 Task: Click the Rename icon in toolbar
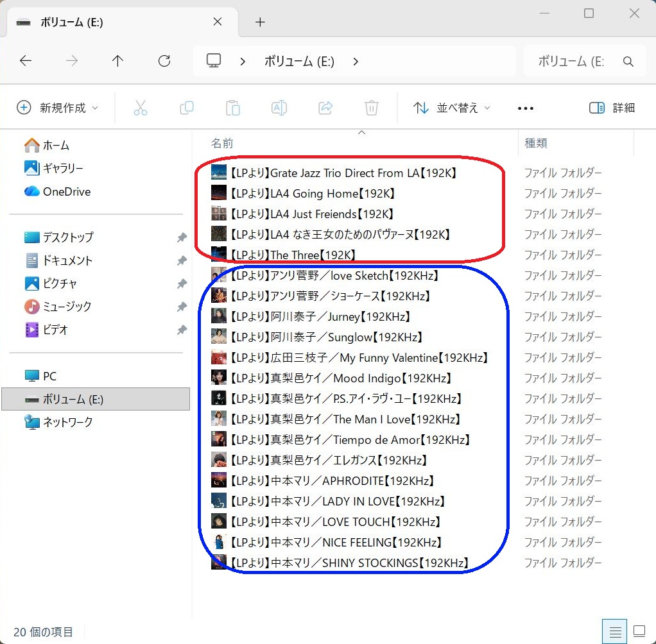click(x=279, y=108)
